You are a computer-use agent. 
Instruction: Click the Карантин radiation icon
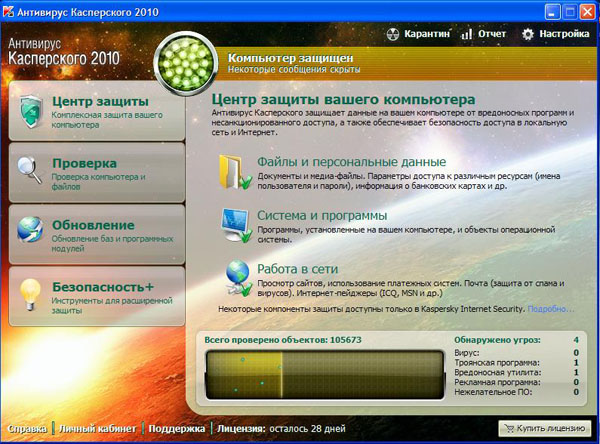point(393,34)
